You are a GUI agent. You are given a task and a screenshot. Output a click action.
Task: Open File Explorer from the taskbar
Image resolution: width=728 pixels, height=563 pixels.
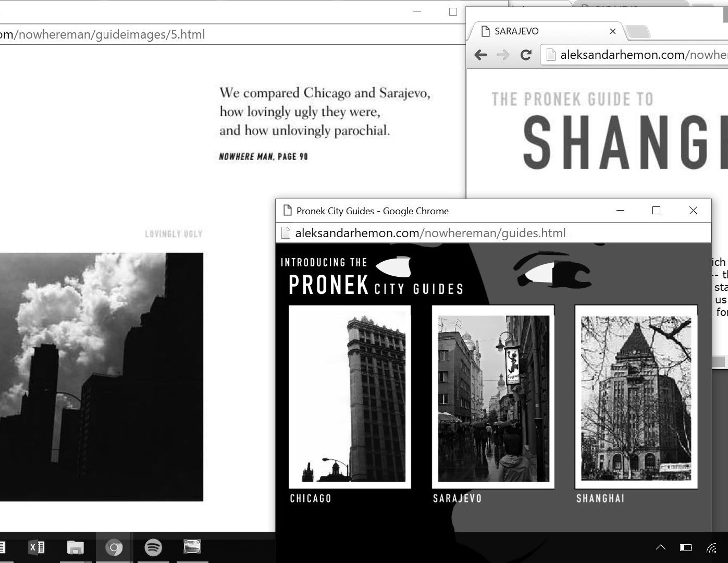tap(76, 547)
